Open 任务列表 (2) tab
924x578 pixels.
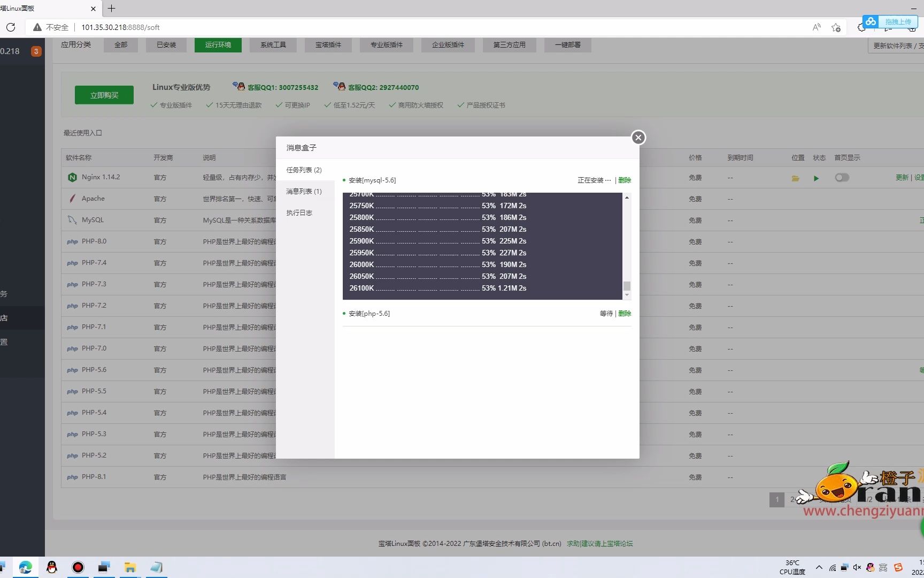tap(305, 170)
